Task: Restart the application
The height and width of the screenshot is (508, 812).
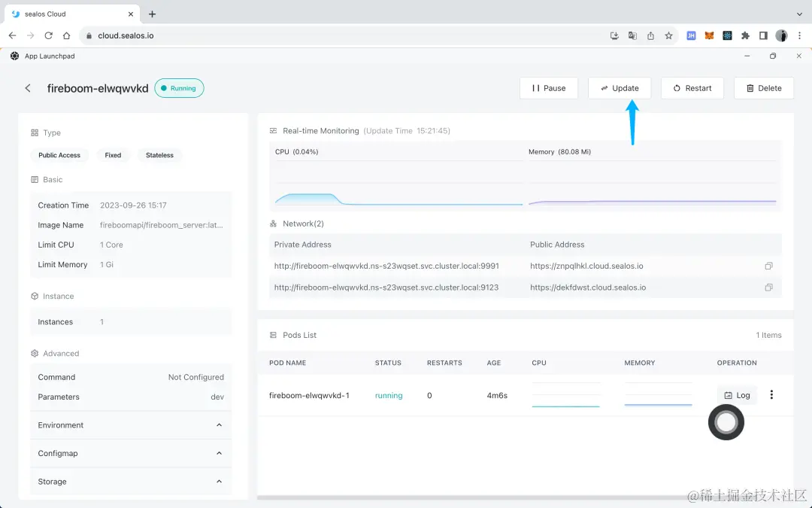Action: [692, 88]
